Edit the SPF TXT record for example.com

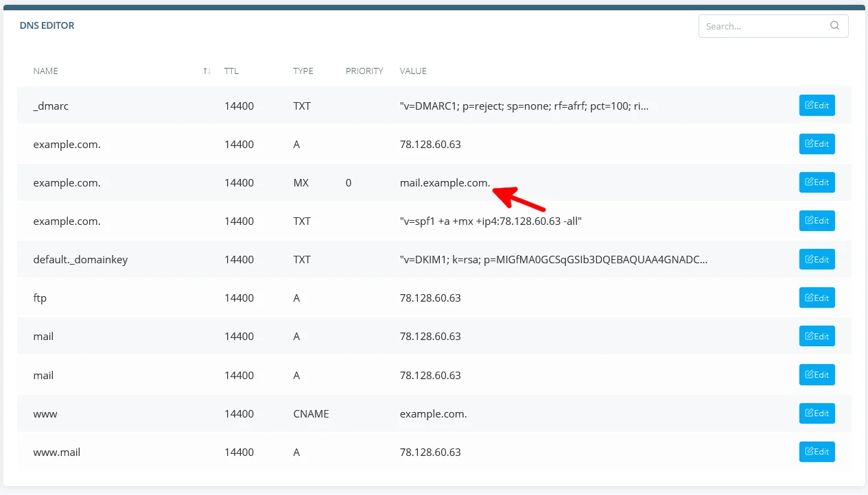pyautogui.click(x=817, y=221)
